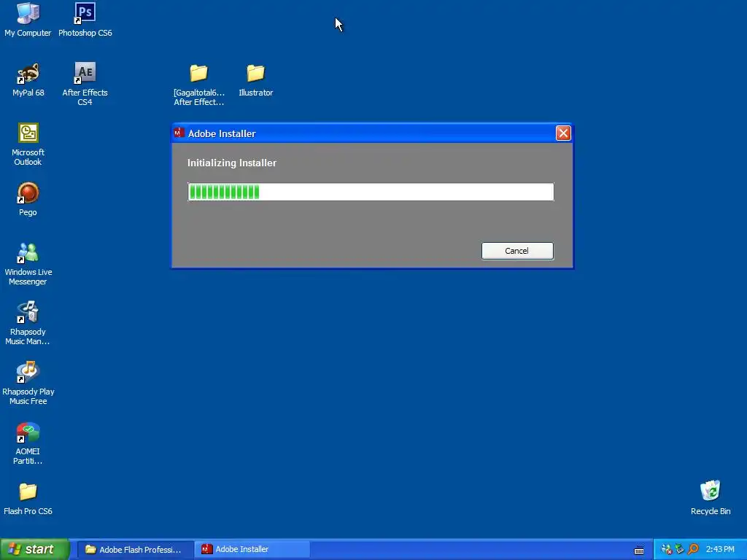This screenshot has width=747, height=560.
Task: Open the Gagaltotal After Effects folder
Action: click(x=198, y=85)
